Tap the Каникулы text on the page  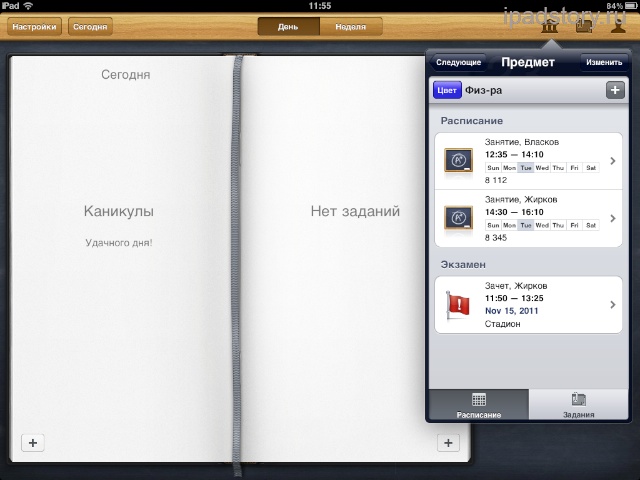119,211
